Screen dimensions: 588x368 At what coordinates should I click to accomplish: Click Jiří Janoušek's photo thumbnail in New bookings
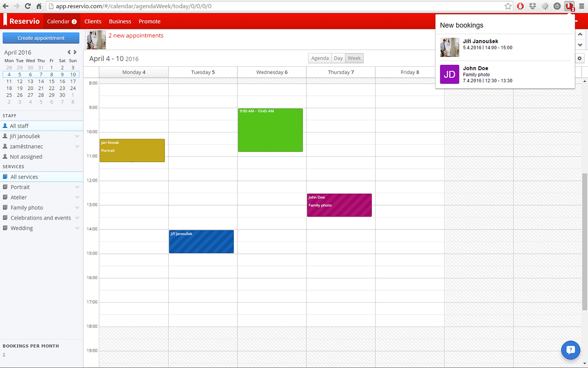point(449,47)
